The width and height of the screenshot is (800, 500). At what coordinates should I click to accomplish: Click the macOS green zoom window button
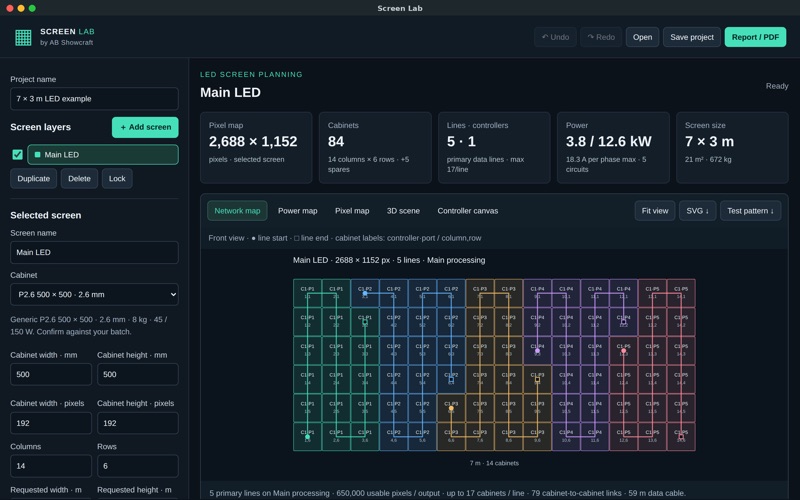tap(32, 8)
